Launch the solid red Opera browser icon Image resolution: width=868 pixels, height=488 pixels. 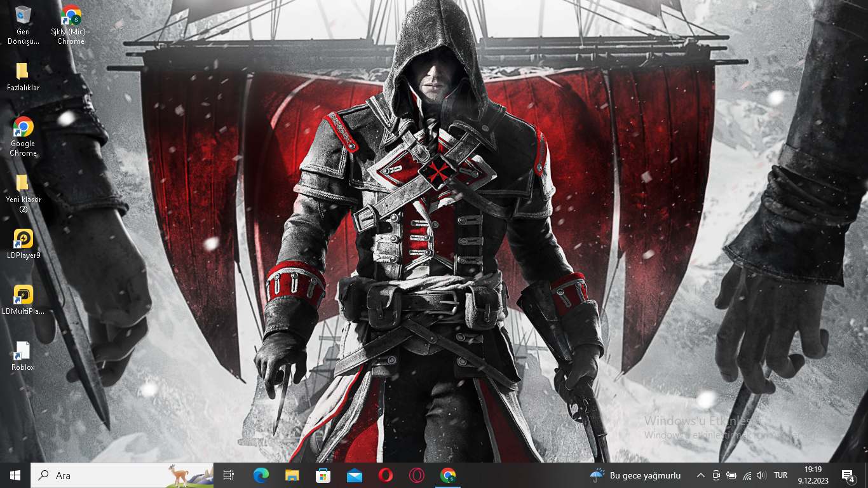coord(385,475)
